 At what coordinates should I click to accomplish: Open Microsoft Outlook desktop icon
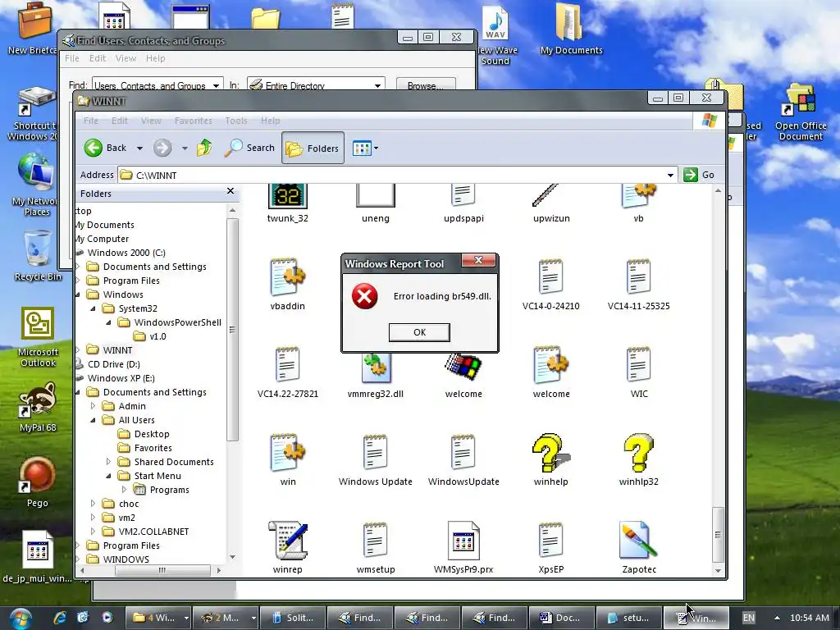pyautogui.click(x=38, y=337)
